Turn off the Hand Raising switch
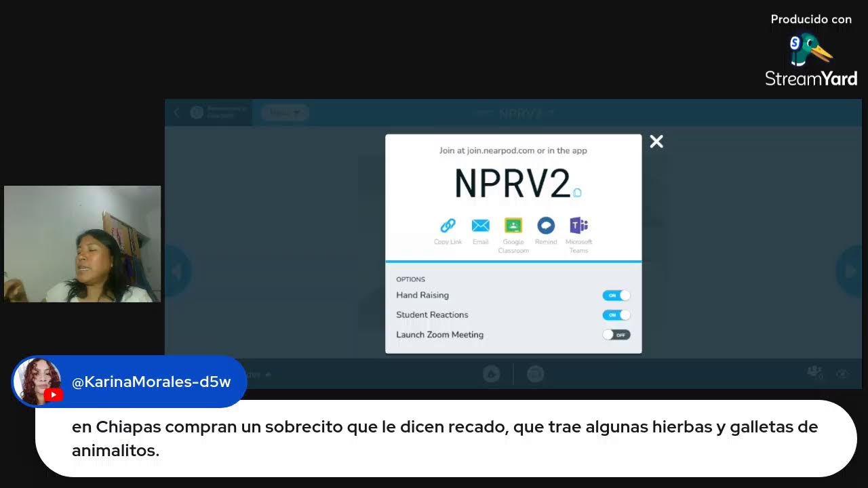The width and height of the screenshot is (868, 488). click(616, 296)
